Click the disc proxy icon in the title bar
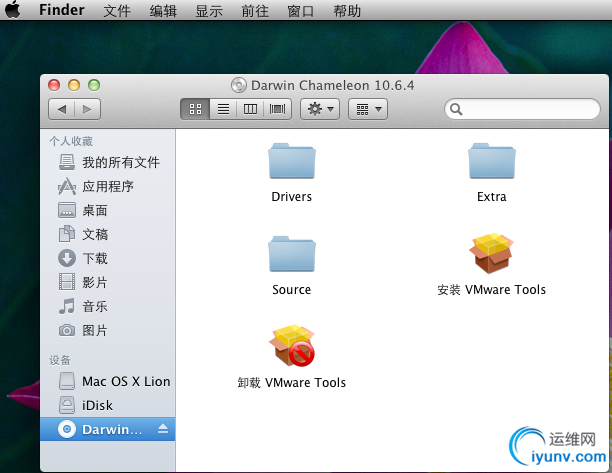The width and height of the screenshot is (612, 473). click(x=238, y=85)
